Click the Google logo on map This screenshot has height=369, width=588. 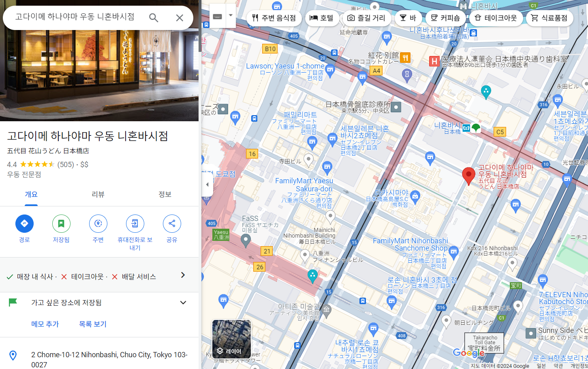tap(468, 353)
